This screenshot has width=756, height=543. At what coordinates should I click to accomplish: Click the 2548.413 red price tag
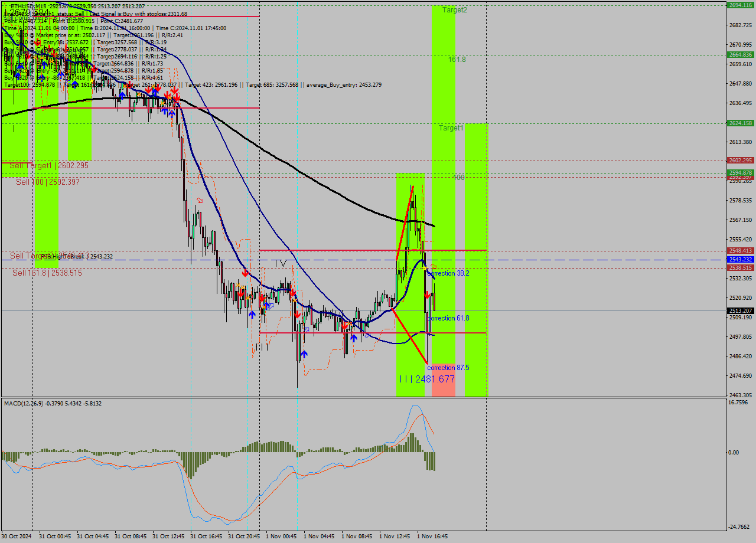[x=740, y=251]
